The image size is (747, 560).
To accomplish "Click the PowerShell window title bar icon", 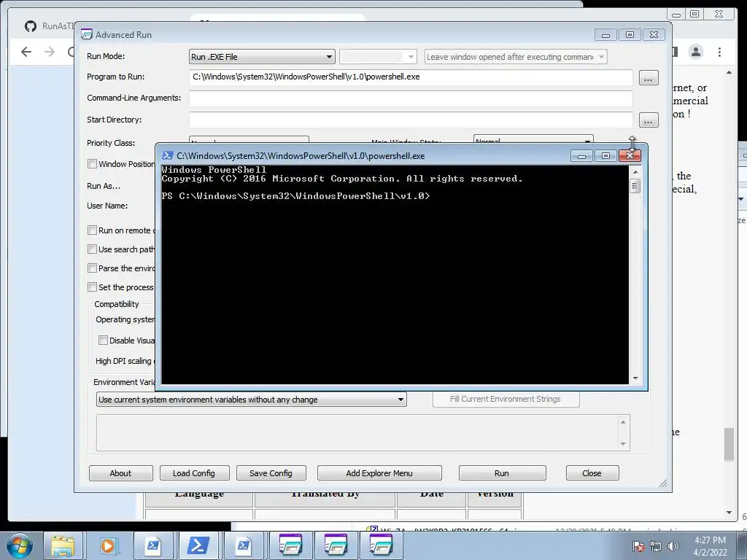I will [x=167, y=155].
